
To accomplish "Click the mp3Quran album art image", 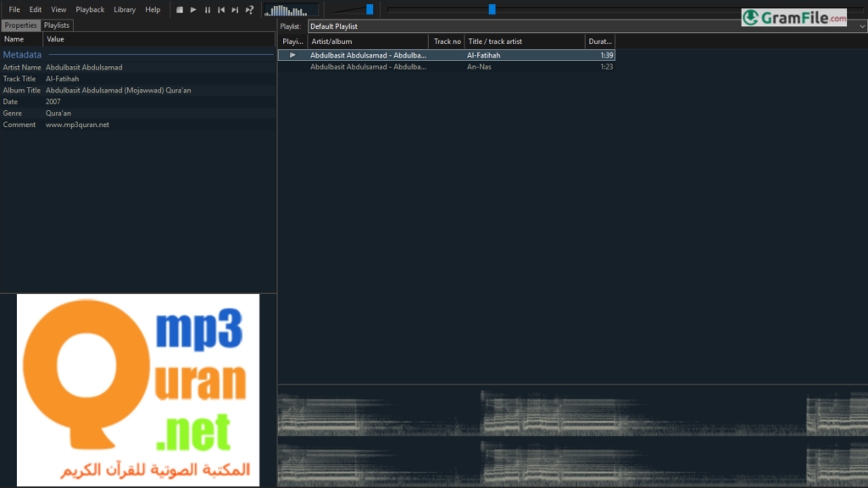I will point(138,390).
